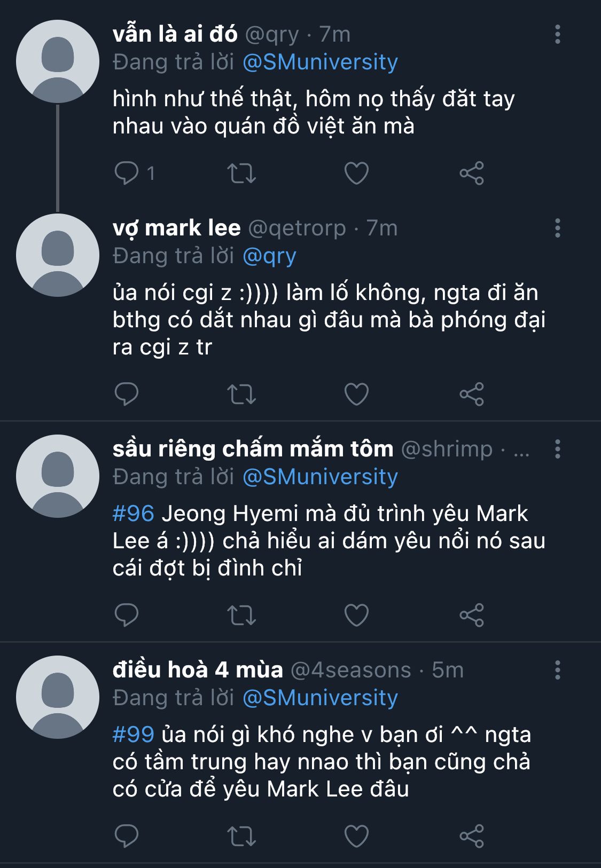The height and width of the screenshot is (868, 601).
Task: Retweet the tweet by @qry
Action: point(241,173)
